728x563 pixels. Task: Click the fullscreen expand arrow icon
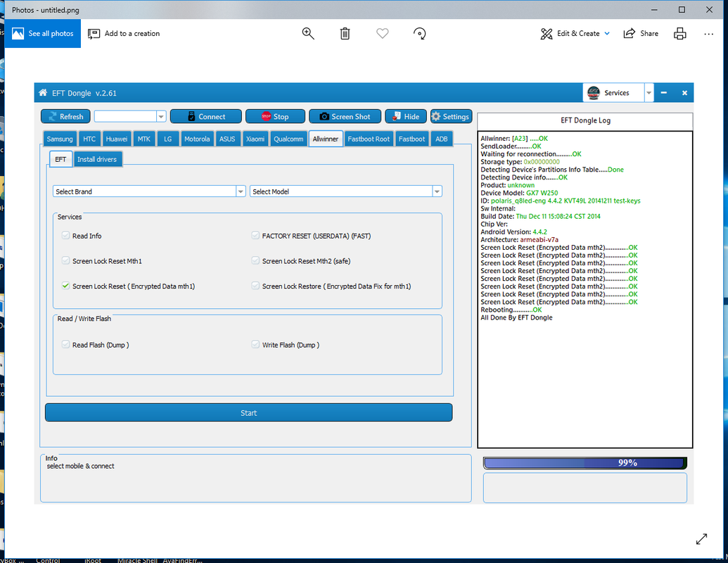click(701, 539)
